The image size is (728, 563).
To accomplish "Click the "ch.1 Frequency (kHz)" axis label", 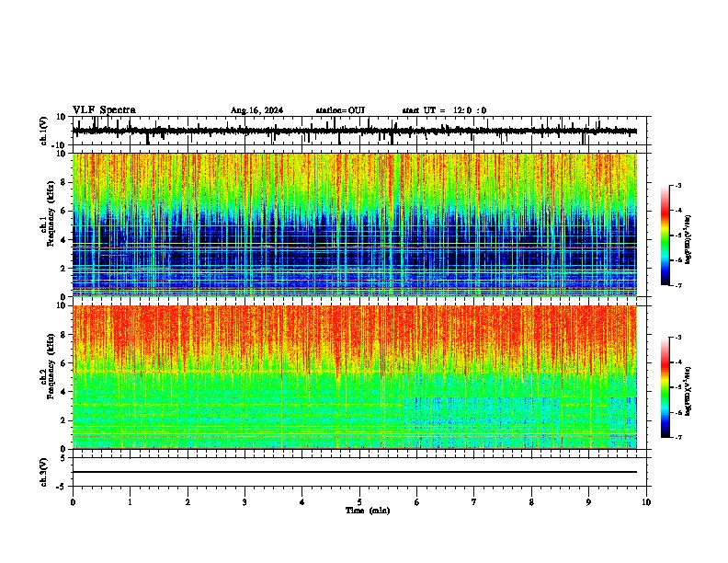I will tap(47, 214).
